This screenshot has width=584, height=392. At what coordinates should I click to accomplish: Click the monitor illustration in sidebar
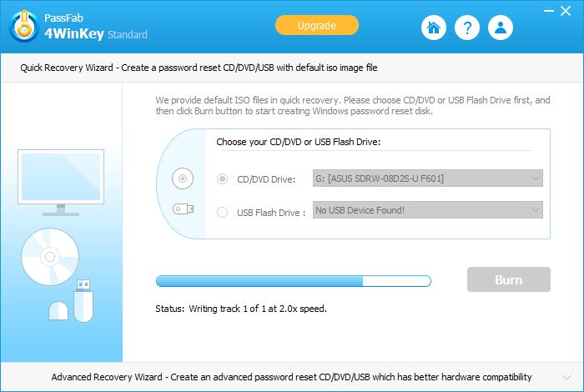coord(61,183)
